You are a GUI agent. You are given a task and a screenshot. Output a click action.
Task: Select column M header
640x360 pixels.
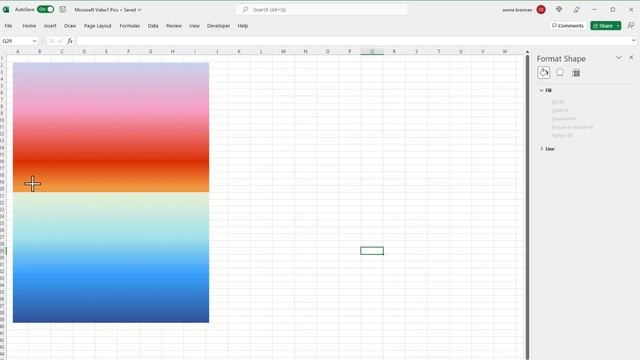(x=283, y=51)
